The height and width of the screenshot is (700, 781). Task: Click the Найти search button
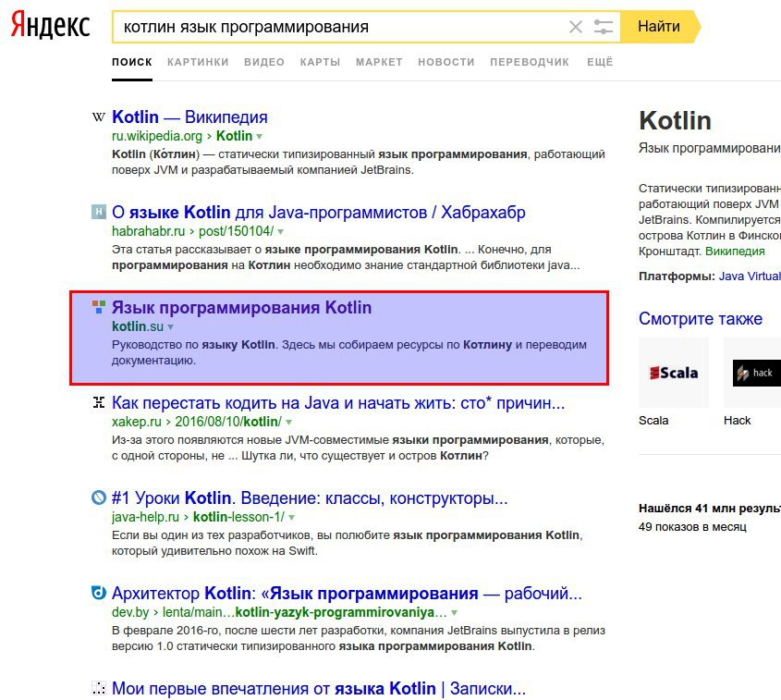click(x=659, y=27)
